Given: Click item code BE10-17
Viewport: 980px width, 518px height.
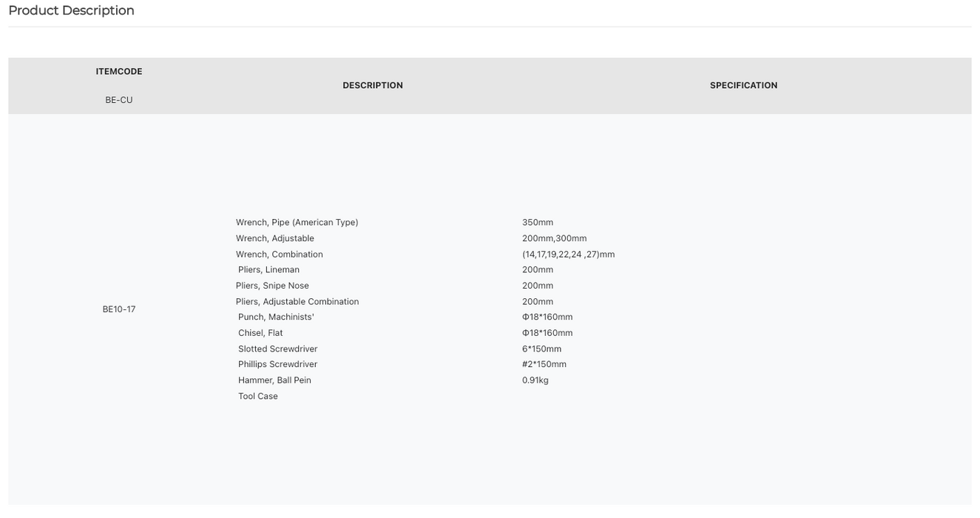Looking at the screenshot, I should click(119, 309).
